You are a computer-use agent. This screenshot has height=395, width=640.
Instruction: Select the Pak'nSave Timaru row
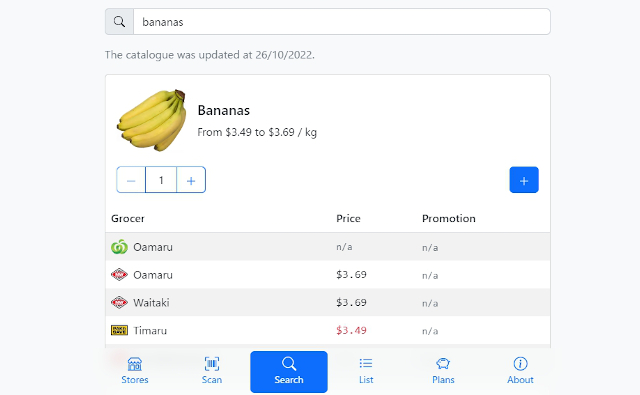coord(328,331)
